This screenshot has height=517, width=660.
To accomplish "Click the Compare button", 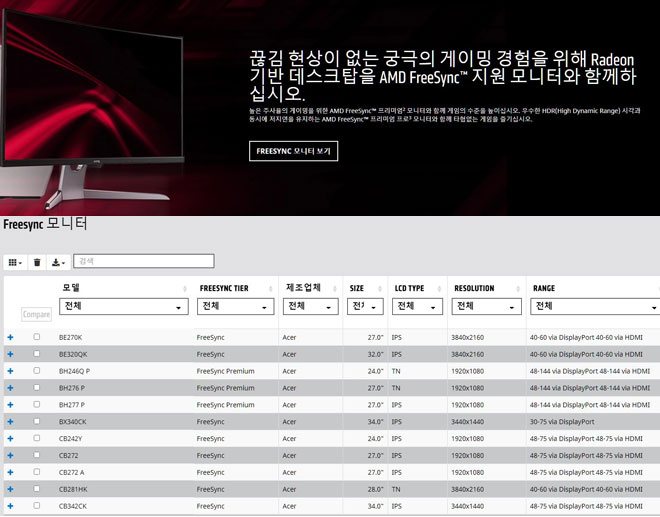I will point(37,314).
